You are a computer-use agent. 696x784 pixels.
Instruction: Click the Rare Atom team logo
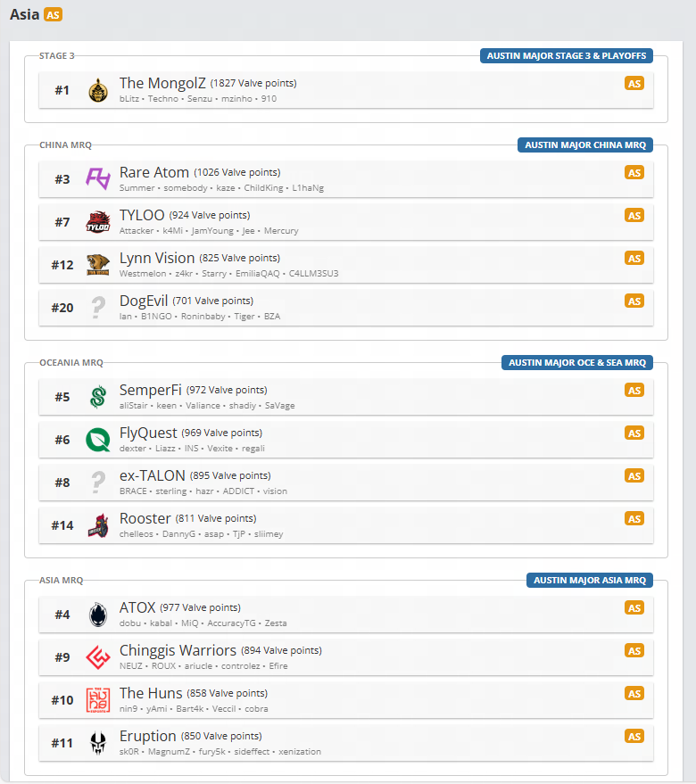[98, 179]
